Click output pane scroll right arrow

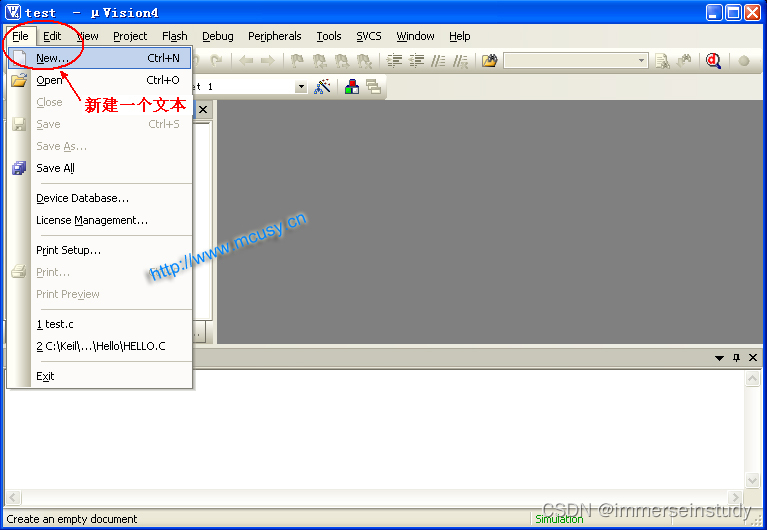coord(735,498)
